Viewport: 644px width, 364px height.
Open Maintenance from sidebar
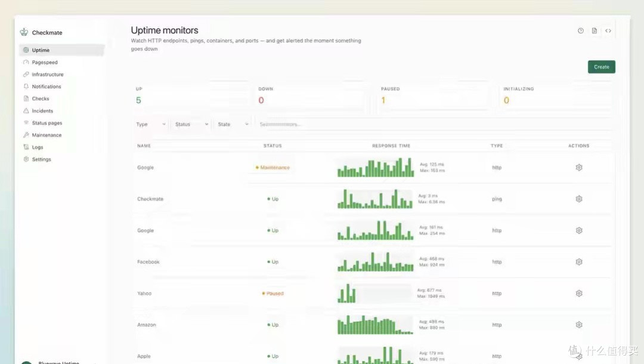click(47, 135)
